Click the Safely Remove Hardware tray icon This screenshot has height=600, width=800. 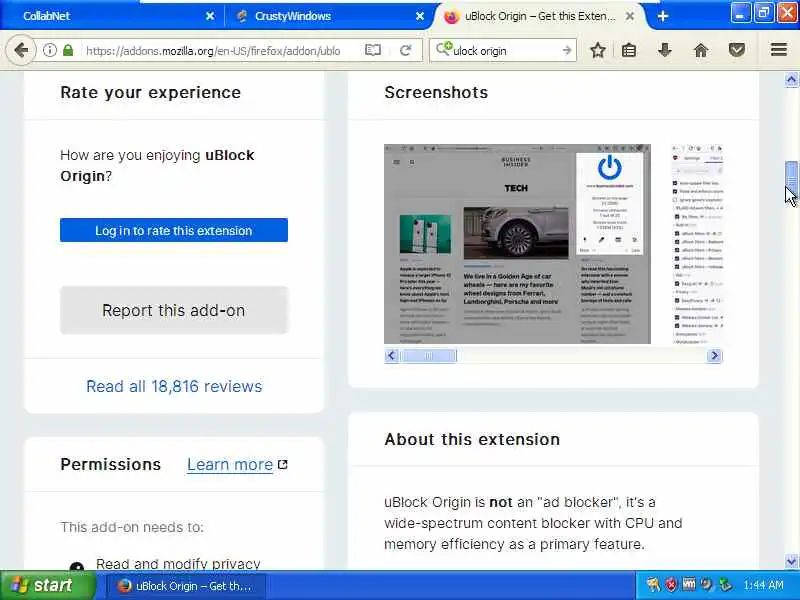[x=725, y=585]
